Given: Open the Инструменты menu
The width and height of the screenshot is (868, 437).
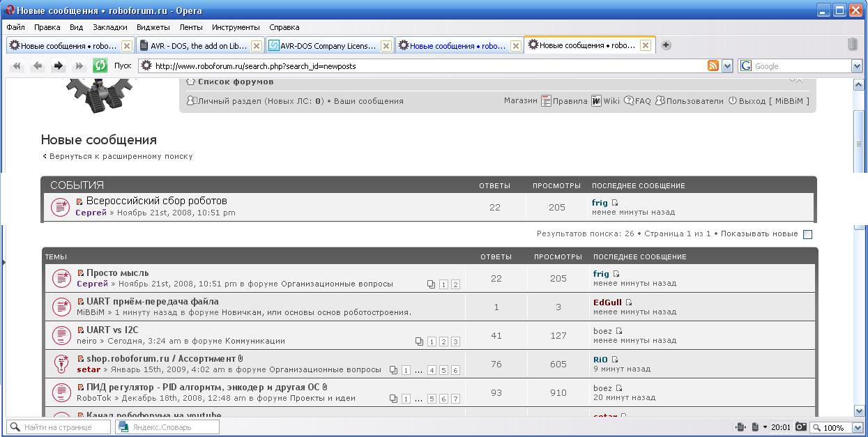Looking at the screenshot, I should (236, 27).
